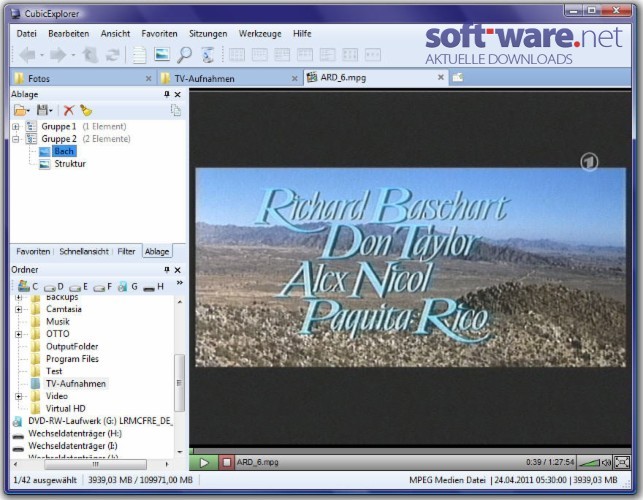This screenshot has height=500, width=643.
Task: Go up one folder level
Action: (90, 55)
